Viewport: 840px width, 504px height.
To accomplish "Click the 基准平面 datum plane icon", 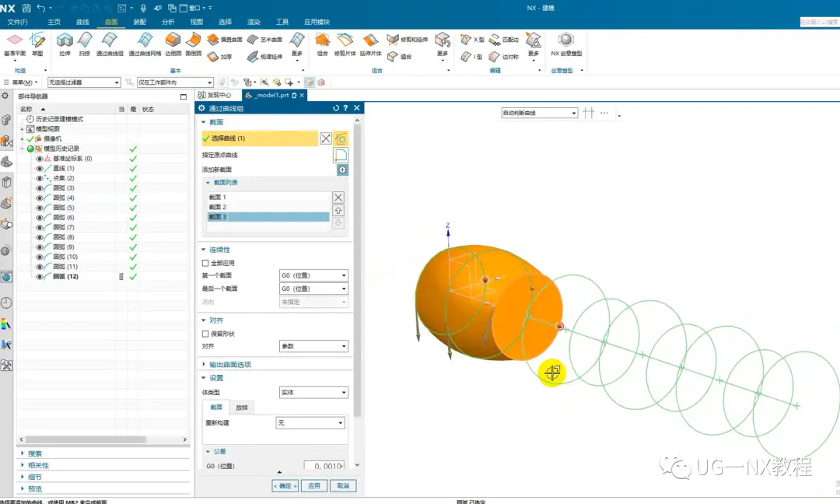I will [x=15, y=40].
